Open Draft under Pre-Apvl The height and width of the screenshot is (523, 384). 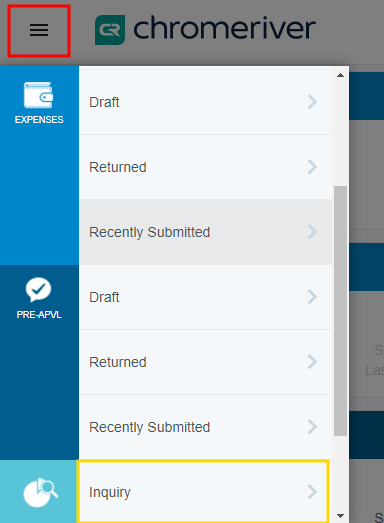coord(206,297)
